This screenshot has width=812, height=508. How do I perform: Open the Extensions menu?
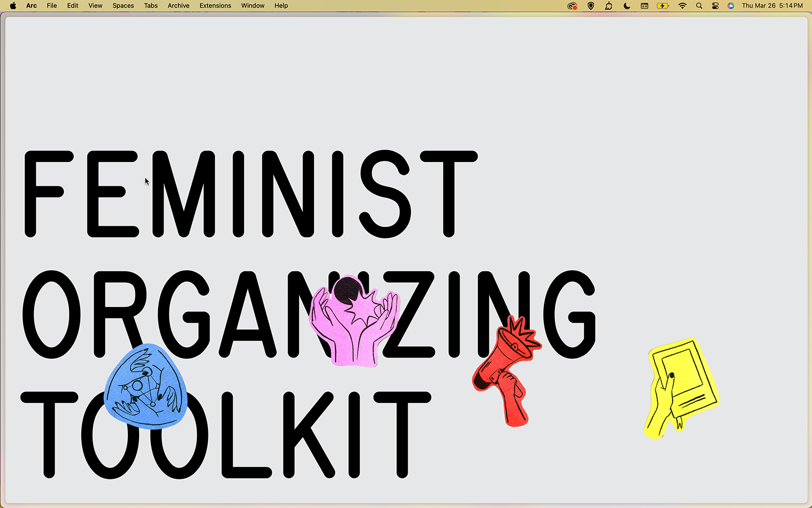tap(215, 6)
